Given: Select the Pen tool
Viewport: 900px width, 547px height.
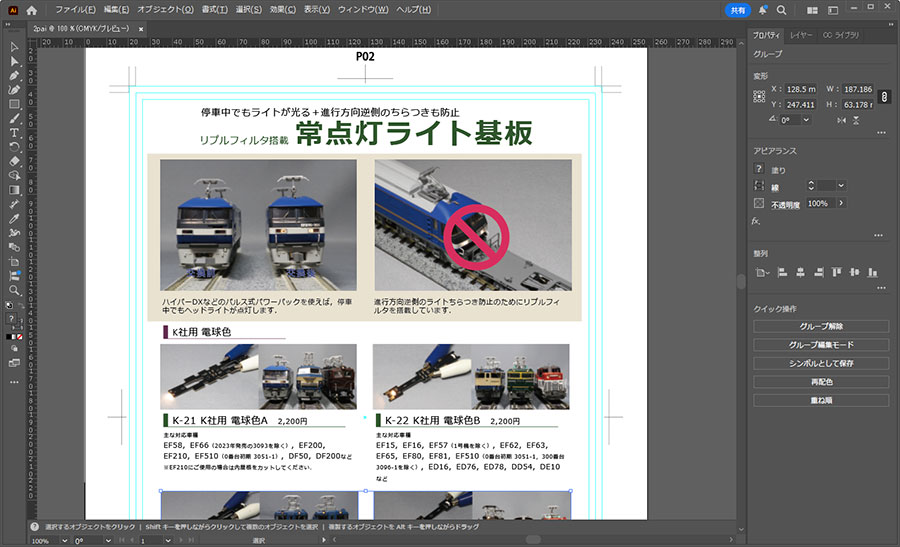Looking at the screenshot, I should [14, 76].
